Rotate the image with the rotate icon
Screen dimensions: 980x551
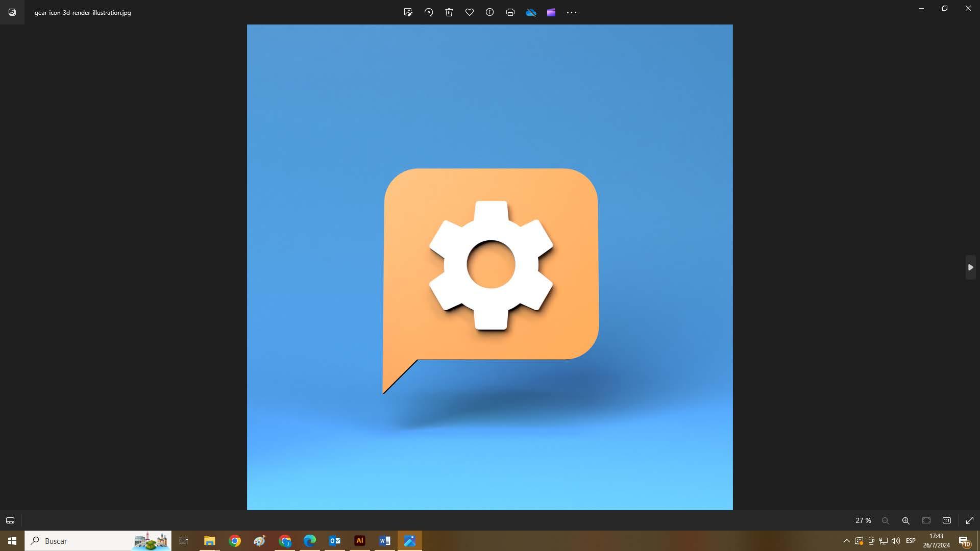pos(429,12)
